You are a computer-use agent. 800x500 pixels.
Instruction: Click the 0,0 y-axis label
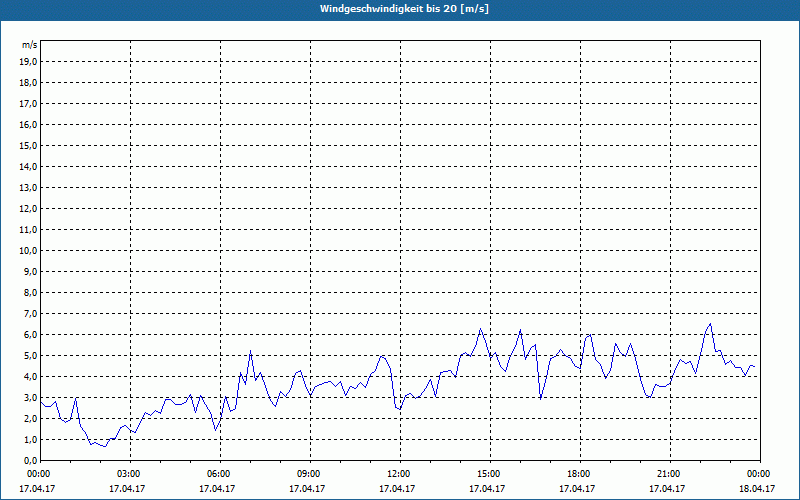point(31,461)
